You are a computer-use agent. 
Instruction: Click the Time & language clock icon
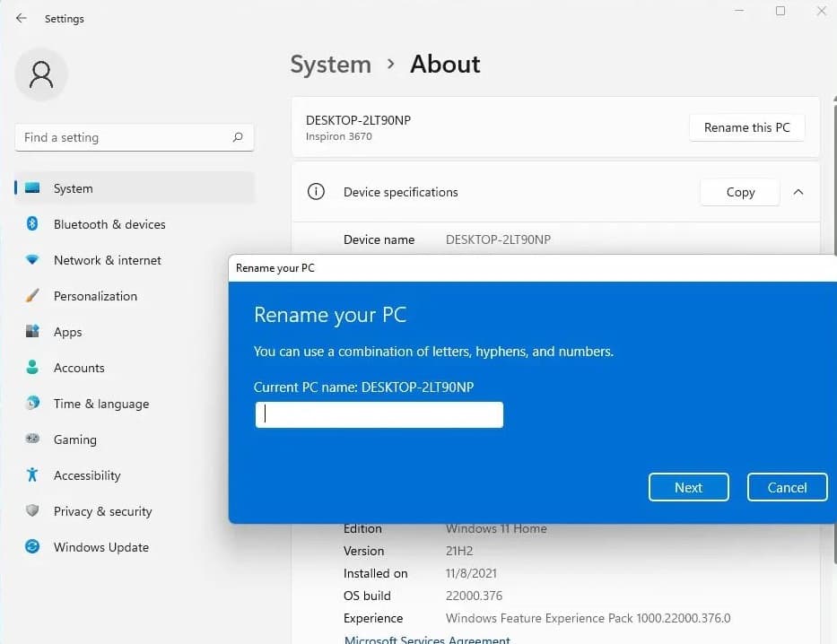click(32, 404)
